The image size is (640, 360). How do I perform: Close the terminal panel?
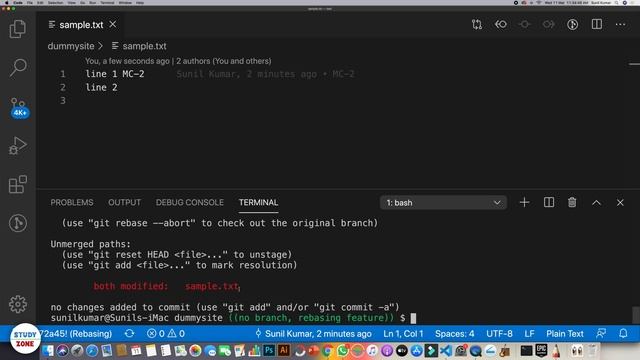click(x=620, y=202)
